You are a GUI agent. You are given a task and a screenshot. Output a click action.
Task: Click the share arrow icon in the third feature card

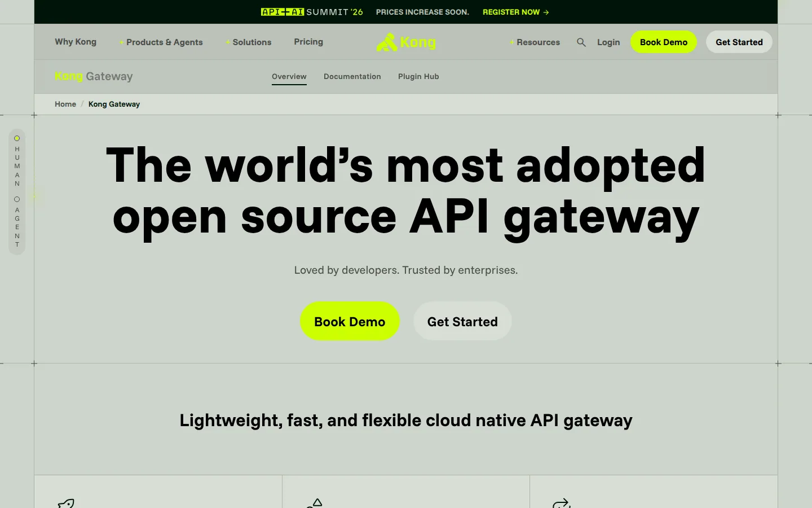click(562, 503)
